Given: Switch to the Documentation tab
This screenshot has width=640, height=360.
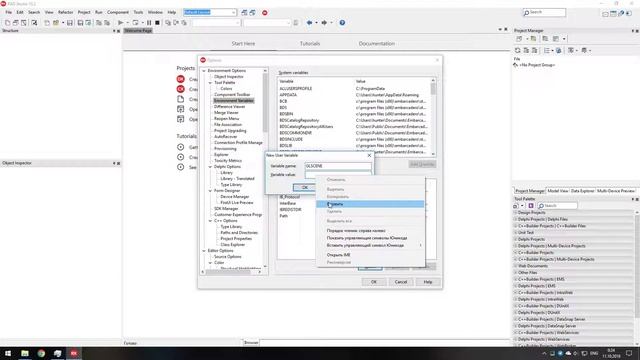Looking at the screenshot, I should 377,44.
